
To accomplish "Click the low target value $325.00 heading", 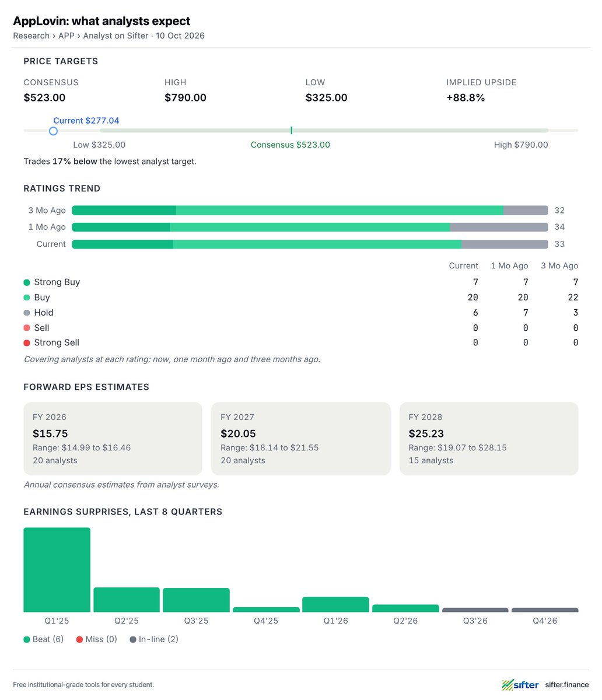I will (x=326, y=98).
